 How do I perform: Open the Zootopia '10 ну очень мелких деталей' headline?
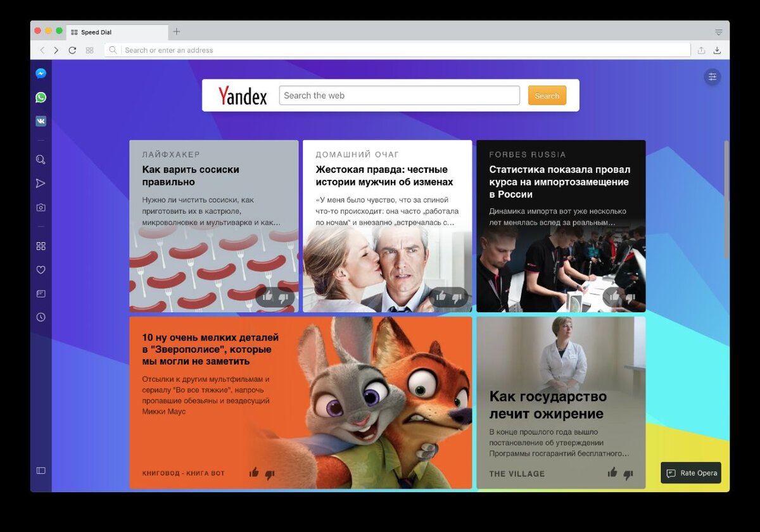210,349
